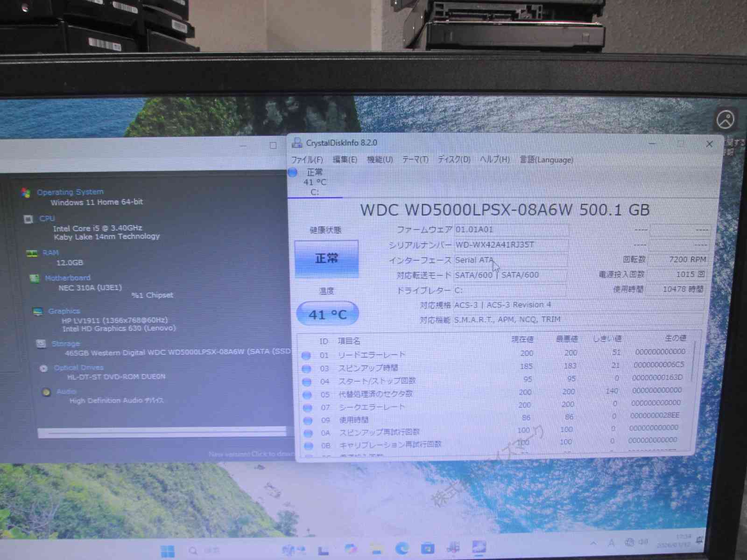This screenshot has width=747, height=560.
Task: Open File Explorer from the taskbar
Action: [x=376, y=549]
